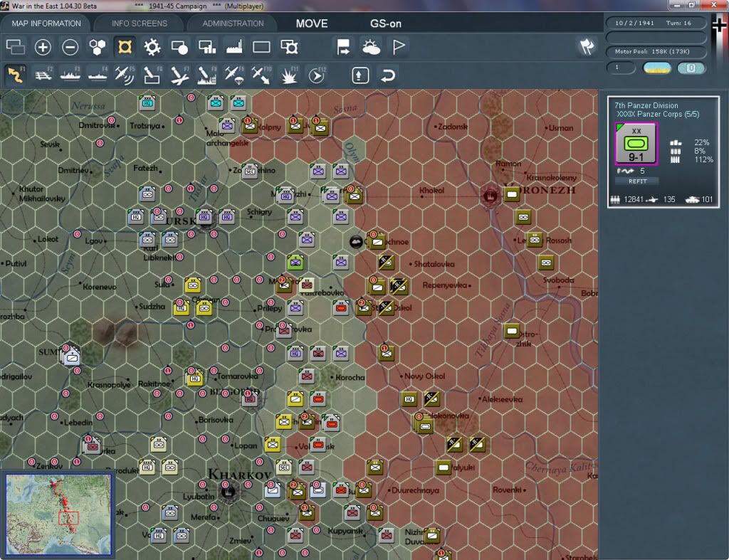
Task: Click the plain rectangle icon
Action: coord(261,47)
